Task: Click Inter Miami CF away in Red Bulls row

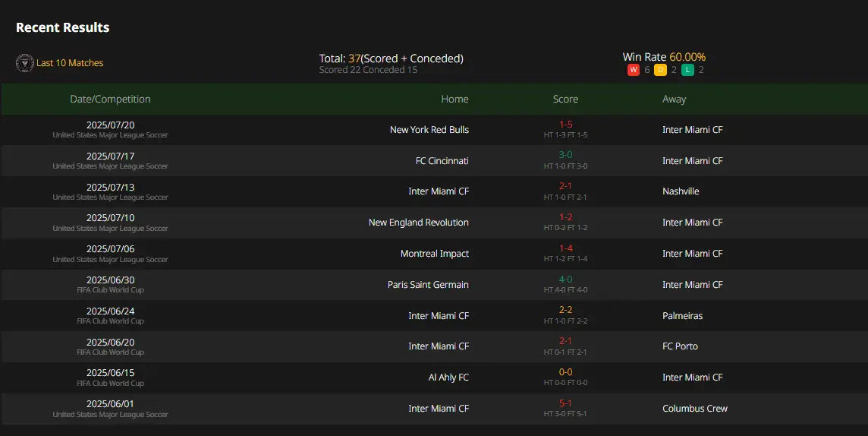Action: coord(693,130)
